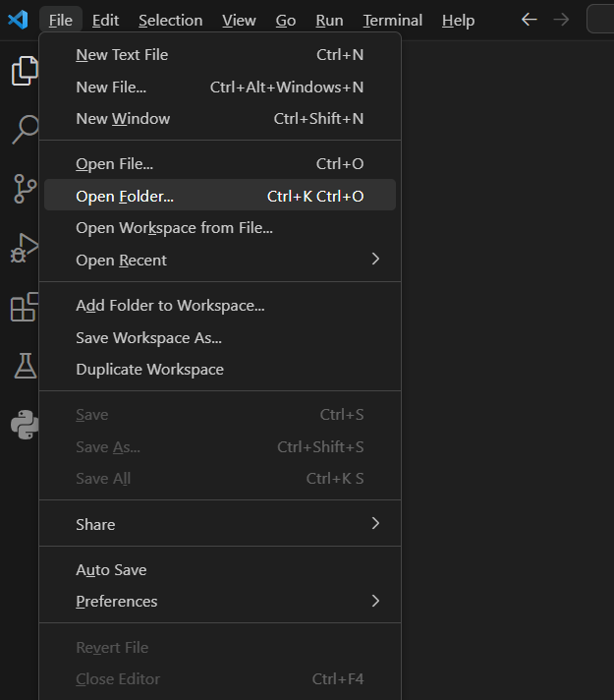Toggle Auto Save in File menu

(220, 569)
